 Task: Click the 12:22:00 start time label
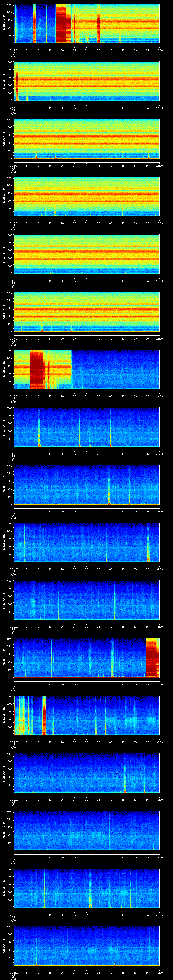[13, 50]
